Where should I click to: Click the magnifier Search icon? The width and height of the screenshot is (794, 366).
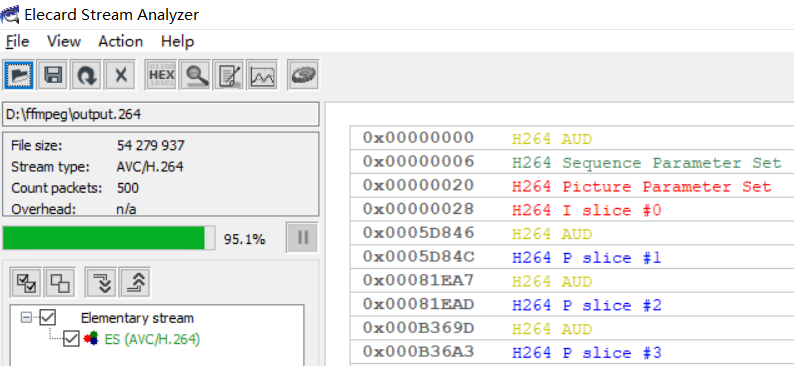194,75
